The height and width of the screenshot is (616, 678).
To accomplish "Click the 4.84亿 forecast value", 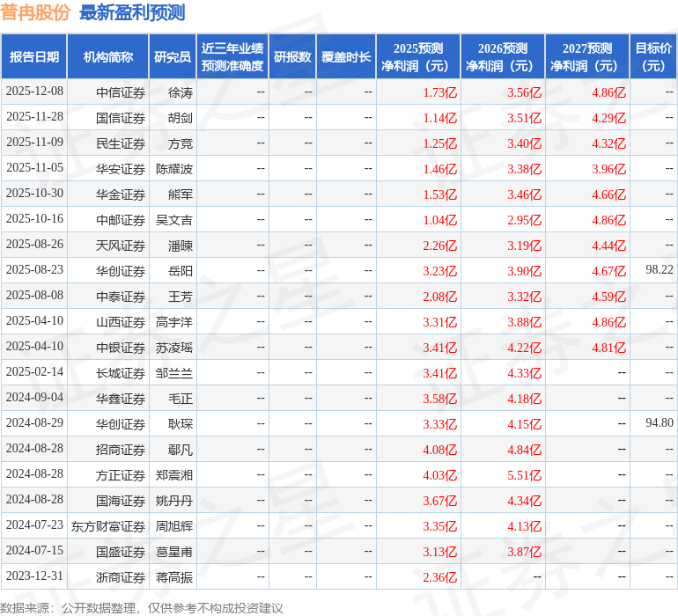I will (525, 450).
